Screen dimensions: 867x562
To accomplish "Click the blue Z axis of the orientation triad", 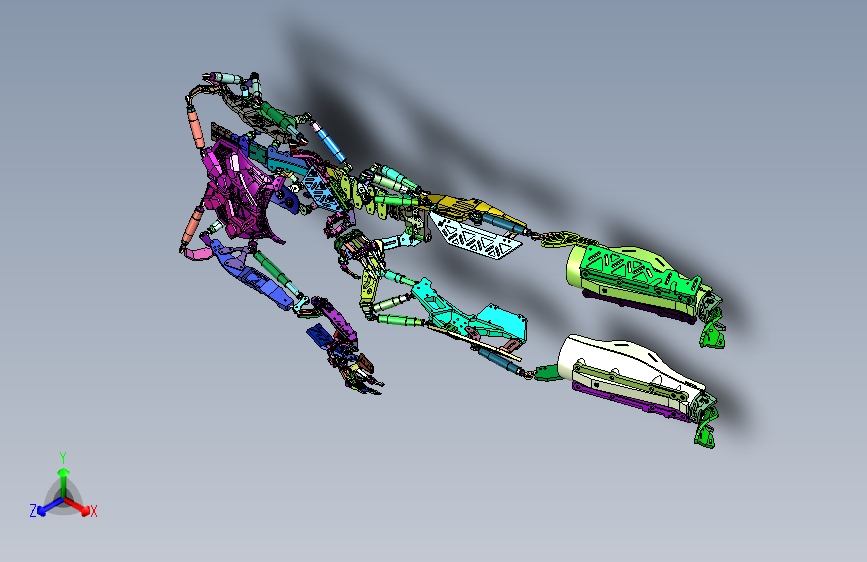I will coord(50,507).
